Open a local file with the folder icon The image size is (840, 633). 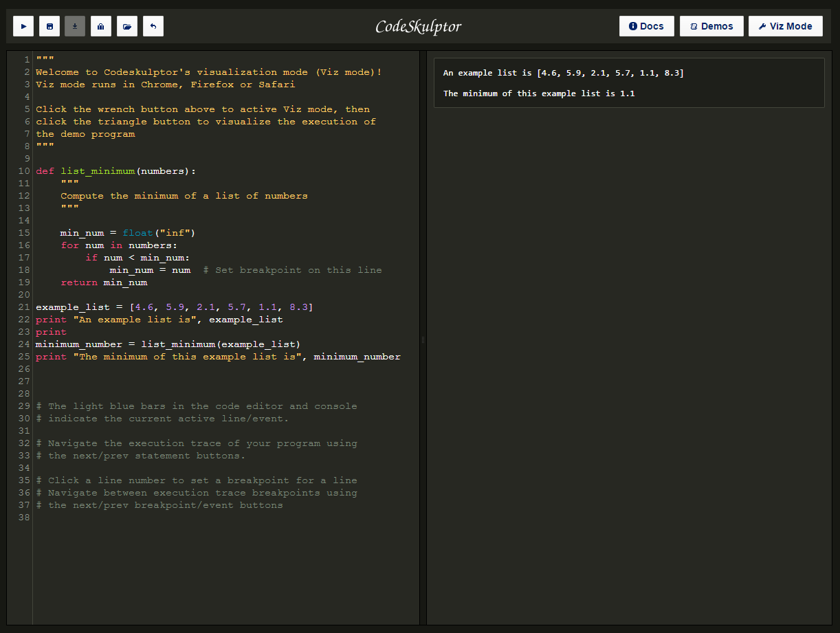[126, 25]
